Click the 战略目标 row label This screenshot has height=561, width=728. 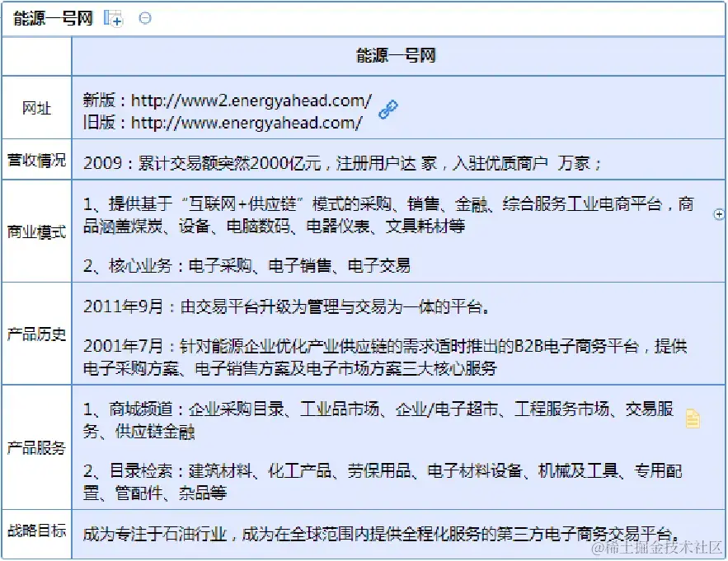coord(36,531)
